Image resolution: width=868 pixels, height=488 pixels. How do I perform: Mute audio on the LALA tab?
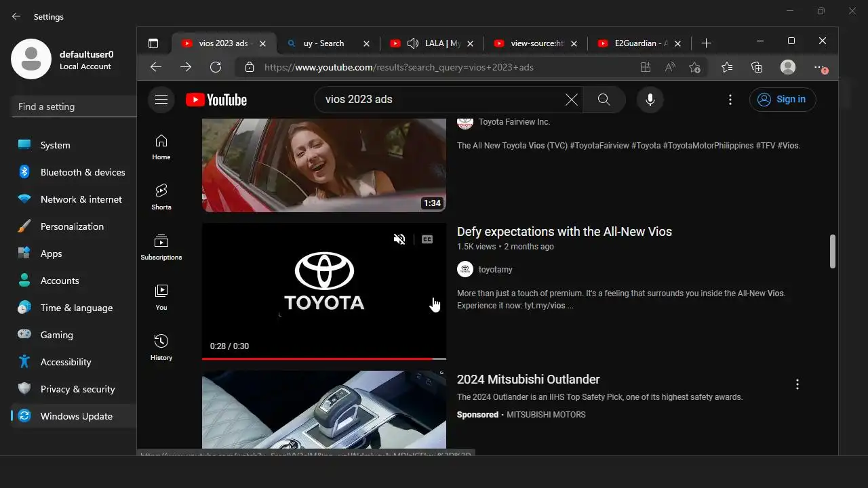[x=412, y=43]
